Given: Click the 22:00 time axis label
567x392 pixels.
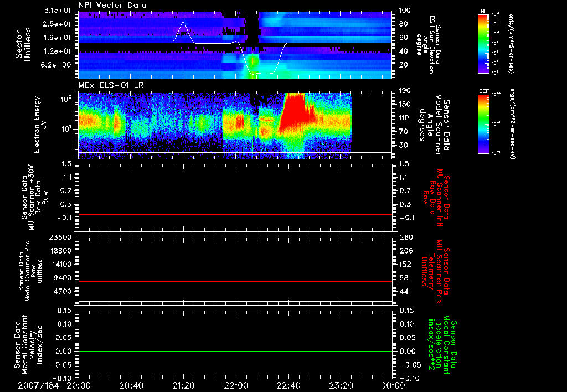Looking at the screenshot, I should coord(236,386).
